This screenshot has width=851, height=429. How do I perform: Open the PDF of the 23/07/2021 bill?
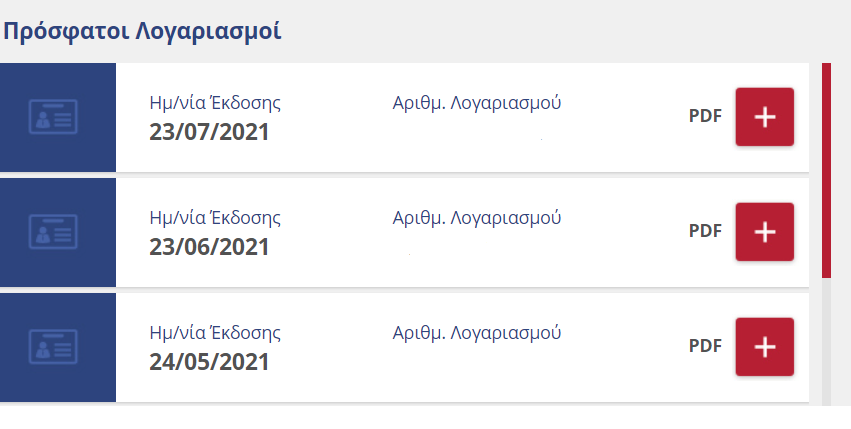pos(705,116)
